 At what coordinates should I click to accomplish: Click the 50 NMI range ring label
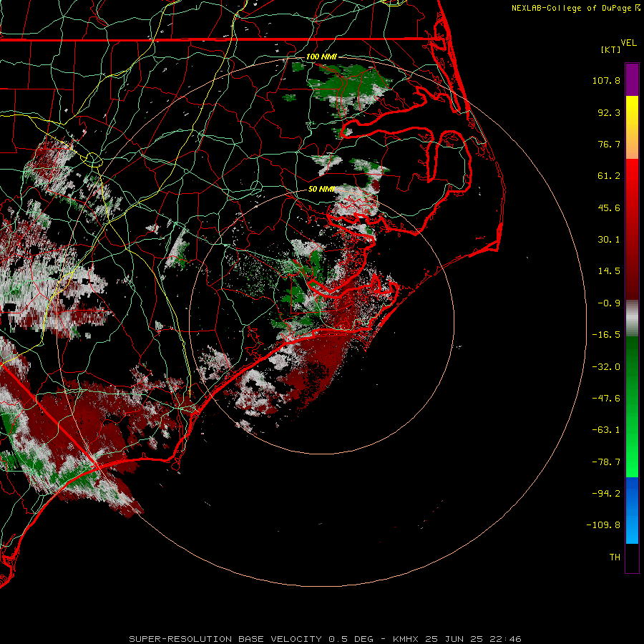click(x=321, y=190)
